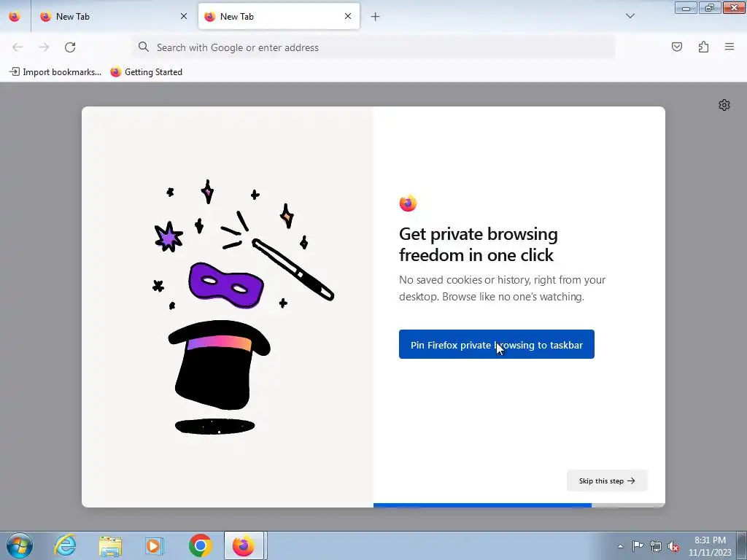This screenshot has height=560, width=747.
Task: Launch Windows Media Player from taskbar
Action: pyautogui.click(x=154, y=545)
